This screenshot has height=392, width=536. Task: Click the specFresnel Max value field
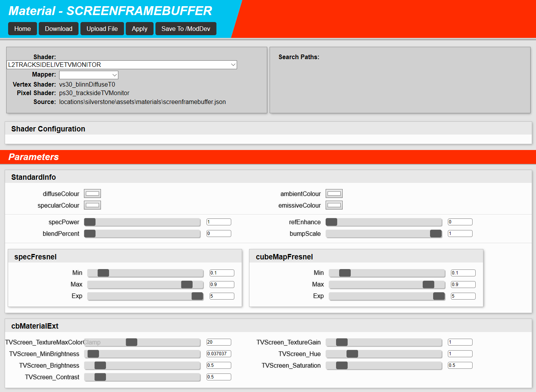[222, 285]
